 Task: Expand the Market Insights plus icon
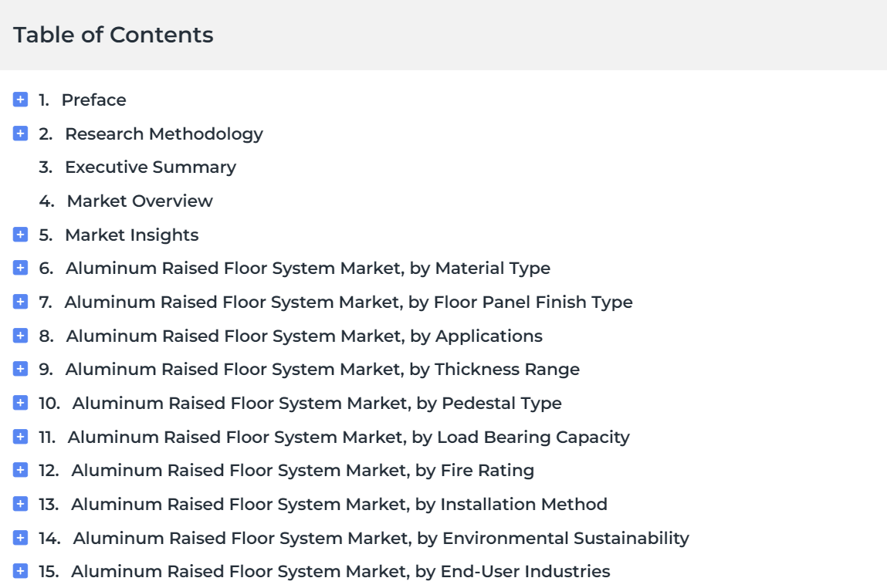click(20, 234)
